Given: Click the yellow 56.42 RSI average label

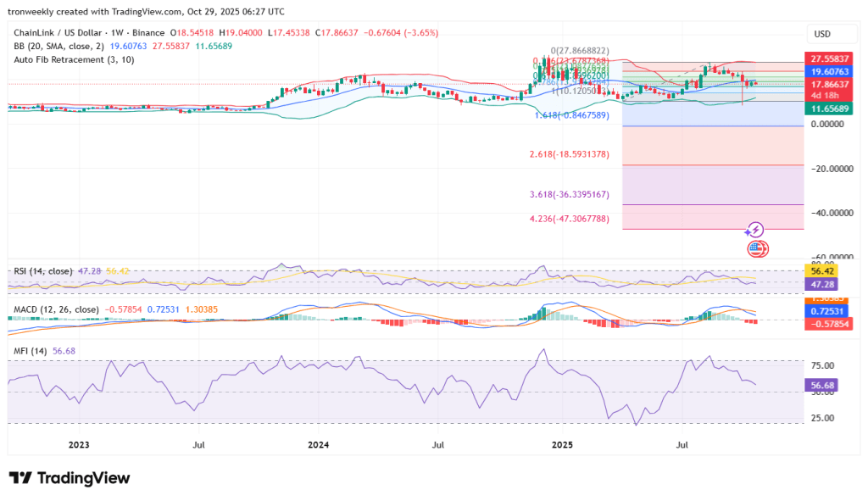Looking at the screenshot, I should [x=821, y=271].
